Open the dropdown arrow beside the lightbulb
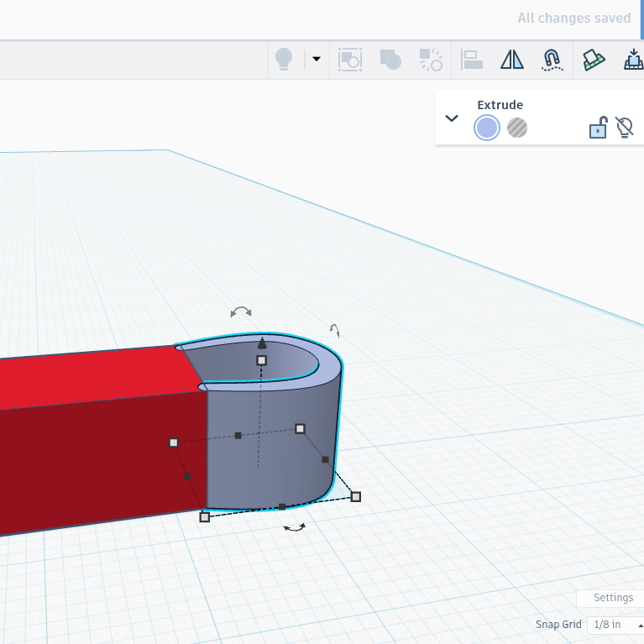Screen dimensions: 644x644 tap(317, 59)
